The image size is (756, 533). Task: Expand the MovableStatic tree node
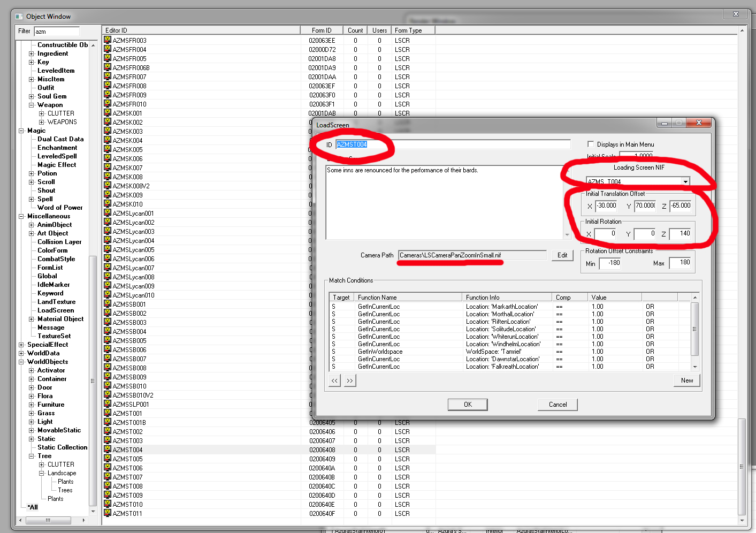32,430
